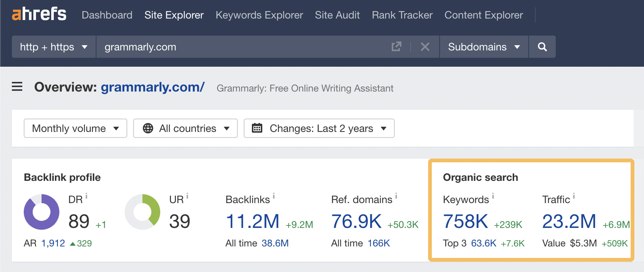Click the Backlinks info icon

pos(274,196)
